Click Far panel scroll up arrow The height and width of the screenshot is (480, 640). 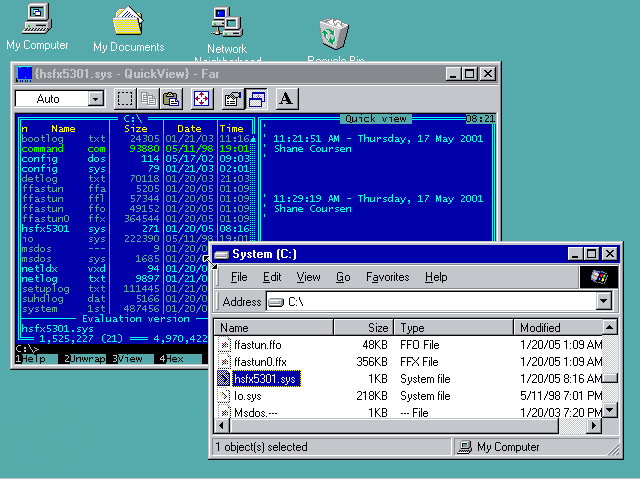tap(253, 139)
